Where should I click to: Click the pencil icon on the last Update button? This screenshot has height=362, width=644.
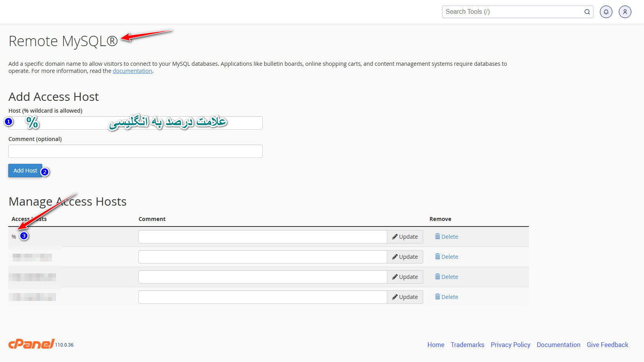tap(395, 297)
